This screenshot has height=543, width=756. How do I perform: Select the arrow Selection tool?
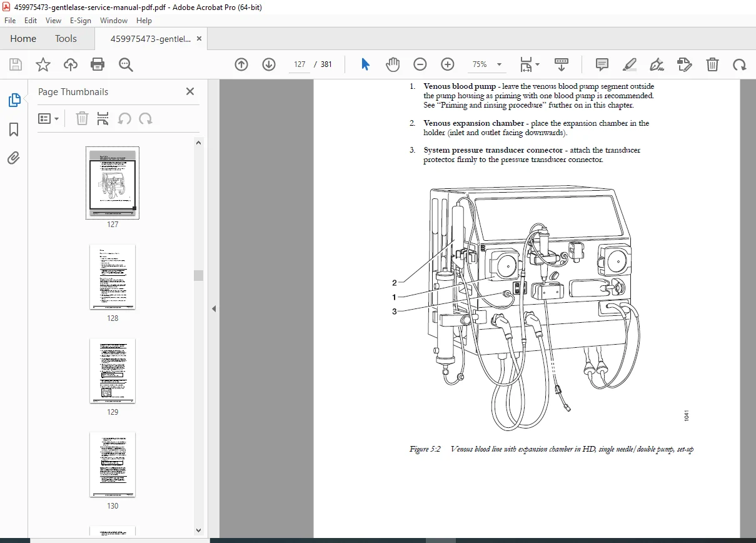click(366, 64)
